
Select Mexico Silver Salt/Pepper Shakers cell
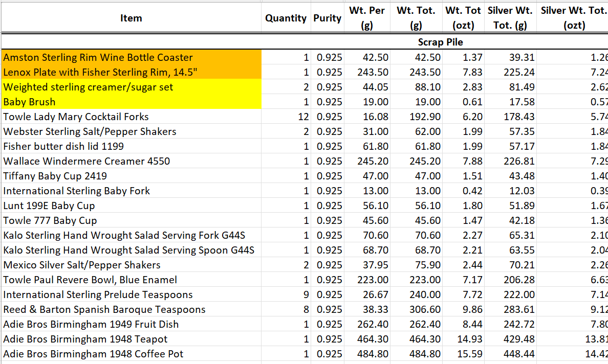coord(132,265)
